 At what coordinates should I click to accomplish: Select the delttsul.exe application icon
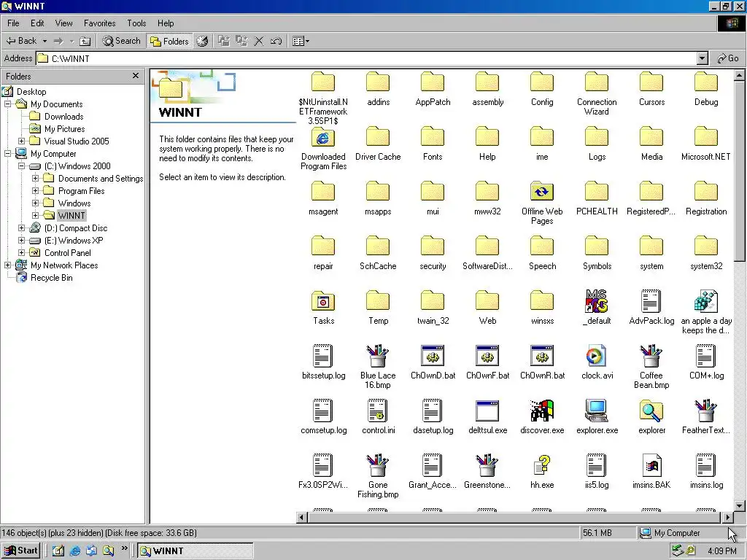(x=487, y=411)
